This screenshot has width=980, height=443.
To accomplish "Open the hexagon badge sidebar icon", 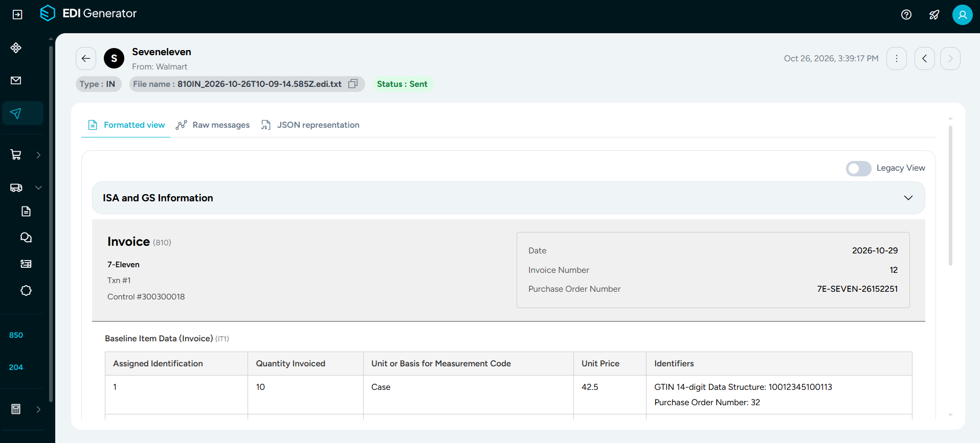I will click(26, 290).
